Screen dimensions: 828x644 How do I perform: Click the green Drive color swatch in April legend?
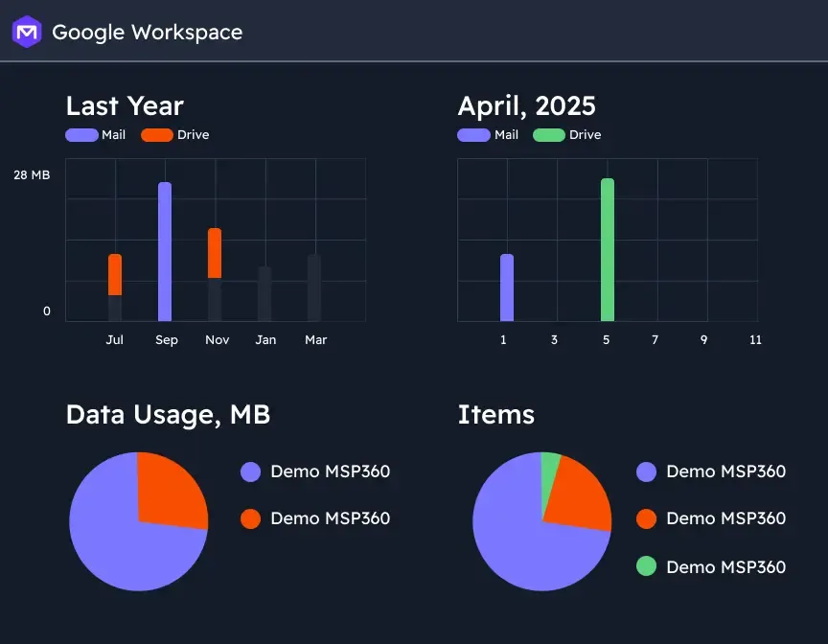click(x=549, y=134)
